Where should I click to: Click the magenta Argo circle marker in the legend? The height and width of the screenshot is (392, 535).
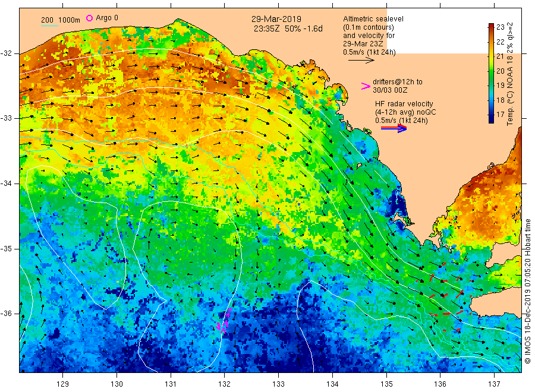click(89, 18)
